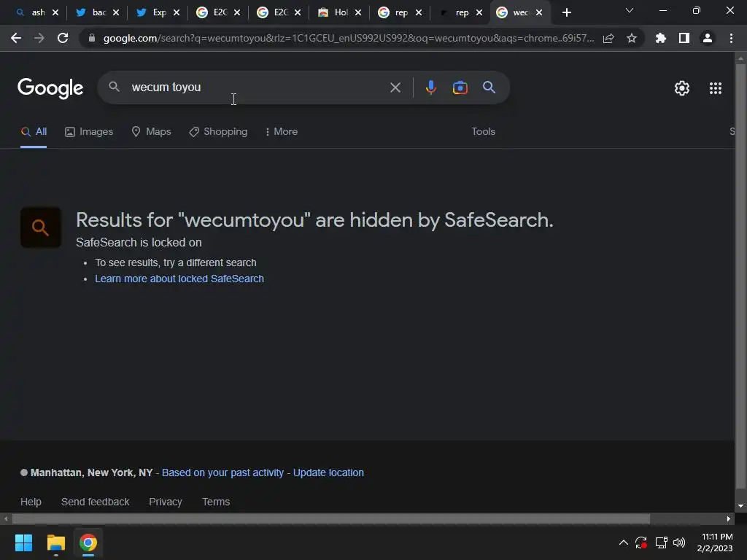Show hidden system tray icons
Screen dimensions: 747x560
[623, 542]
